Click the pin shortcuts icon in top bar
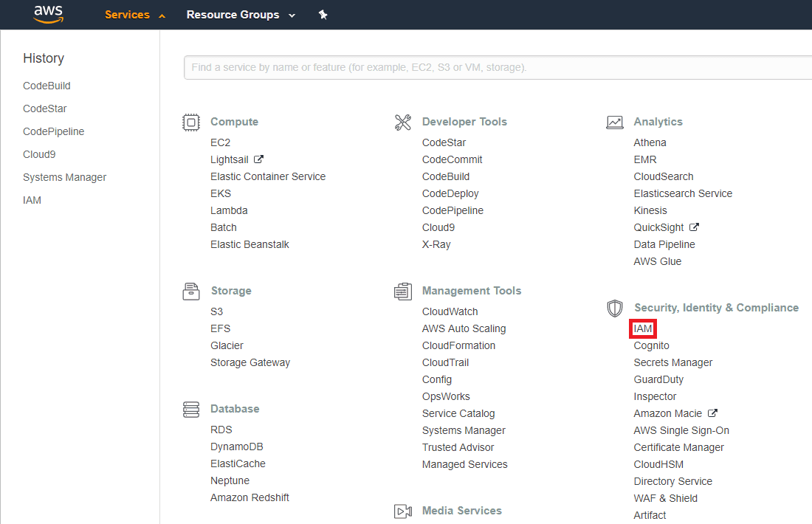Image resolution: width=812 pixels, height=524 pixels. tap(323, 15)
